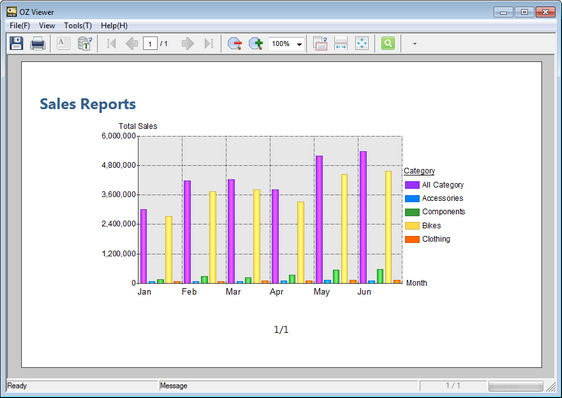
Task: Click the text tool icon with letter A
Action: (63, 43)
